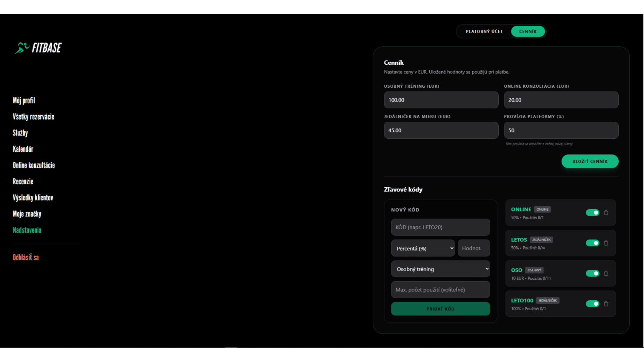Image resolution: width=644 pixels, height=362 pixels.
Task: Expand the Osobný tréning service dropdown
Action: (x=440, y=269)
